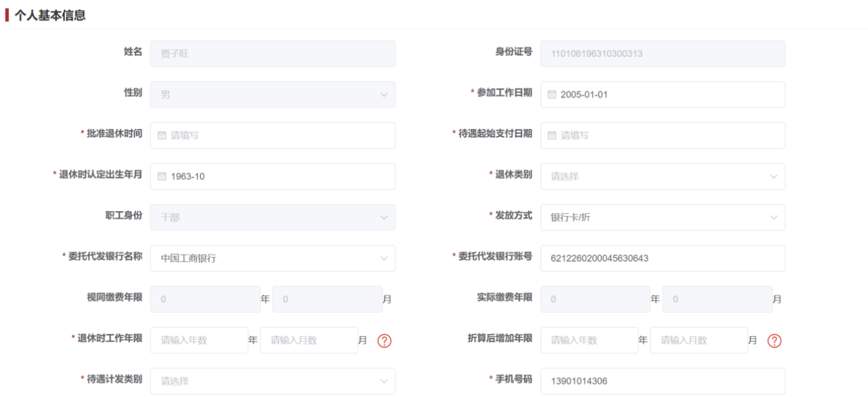Viewport: 868px width, 408px height.
Task: Click the year input of 退休时工作年限
Action: click(x=199, y=340)
